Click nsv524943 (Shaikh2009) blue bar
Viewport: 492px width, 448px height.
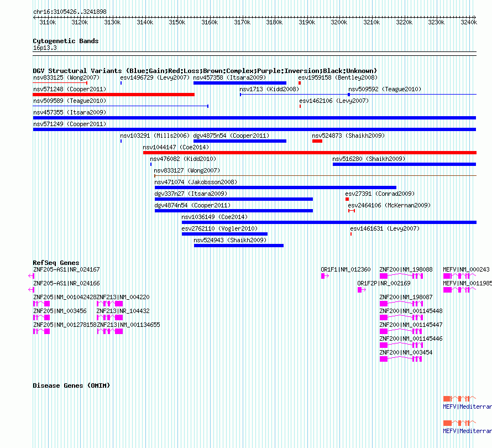[x=239, y=246]
